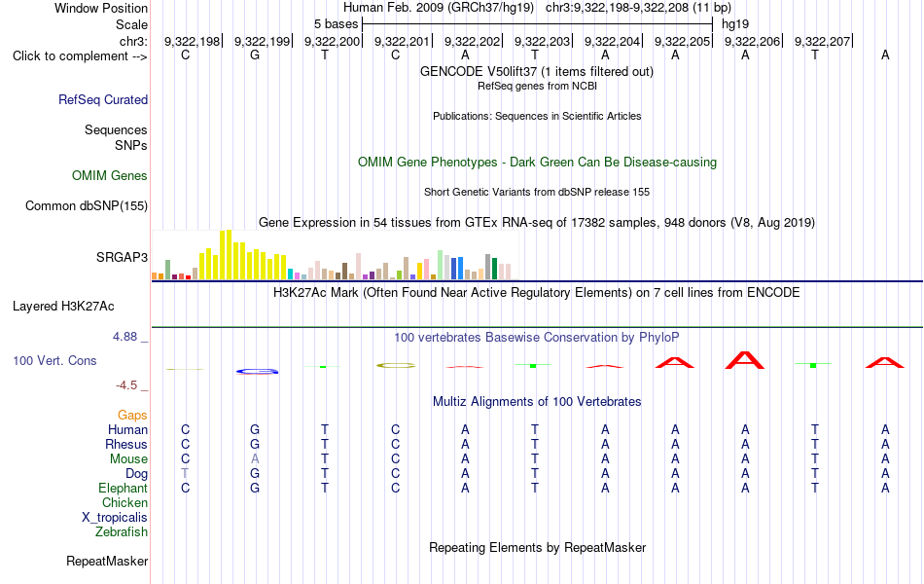
Task: Click the -4.5 PhyloP lower value
Action: click(x=126, y=385)
